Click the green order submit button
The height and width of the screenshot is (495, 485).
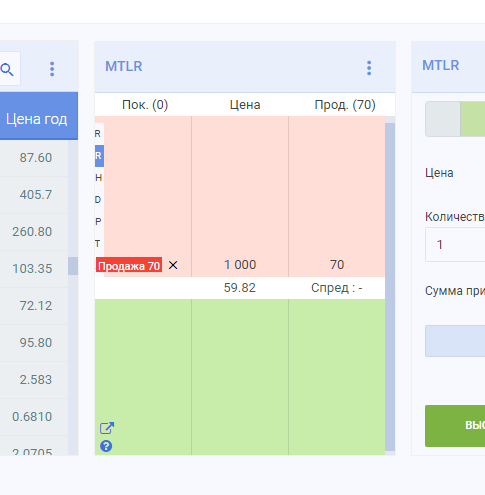(455, 426)
